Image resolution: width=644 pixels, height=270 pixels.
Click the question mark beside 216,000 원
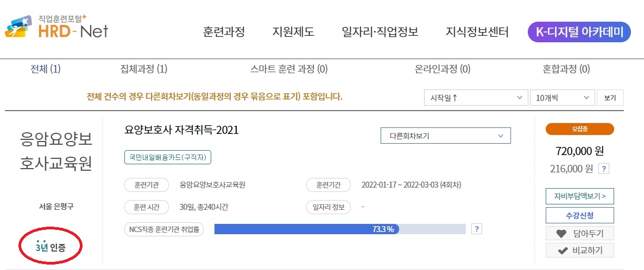(x=603, y=169)
